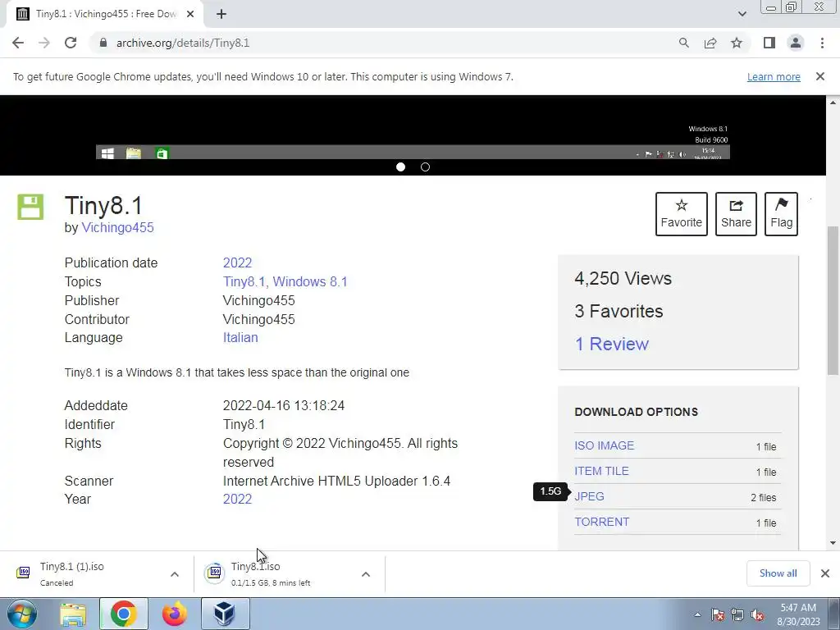Open Italian language link

click(240, 337)
